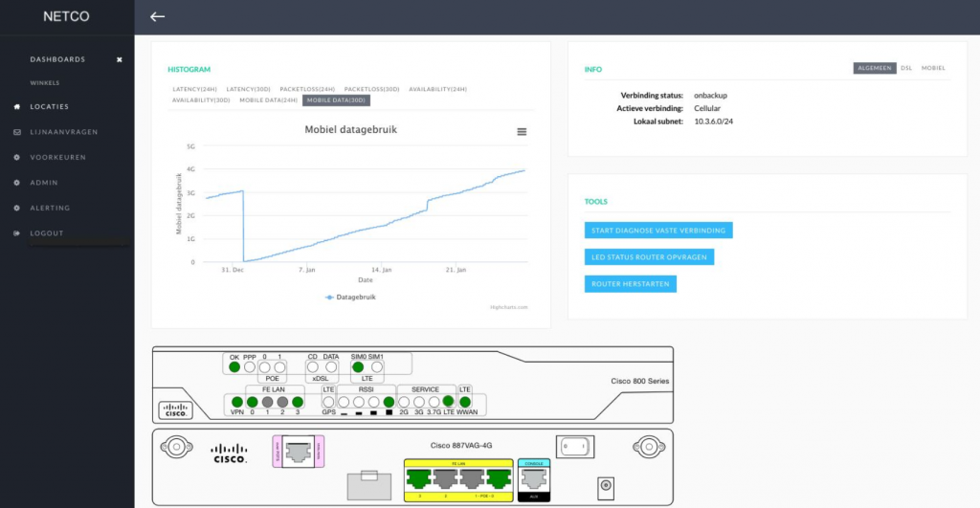980x508 pixels.
Task: Open the Latency(24H) histogram tab
Action: [x=195, y=89]
